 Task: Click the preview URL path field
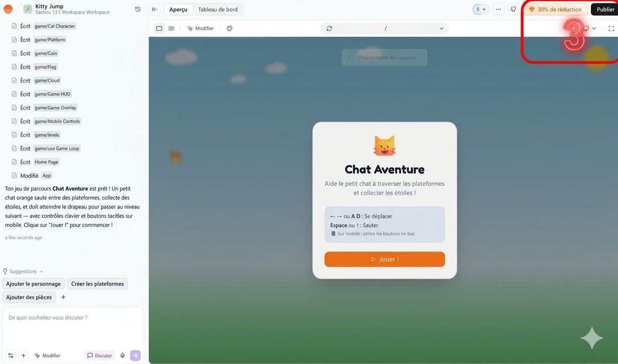385,28
